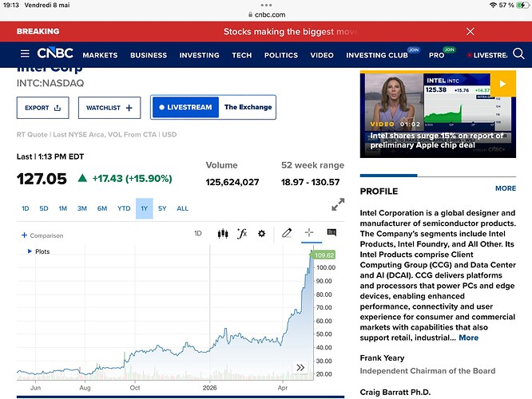Add Intel to Watchlist

109,108
